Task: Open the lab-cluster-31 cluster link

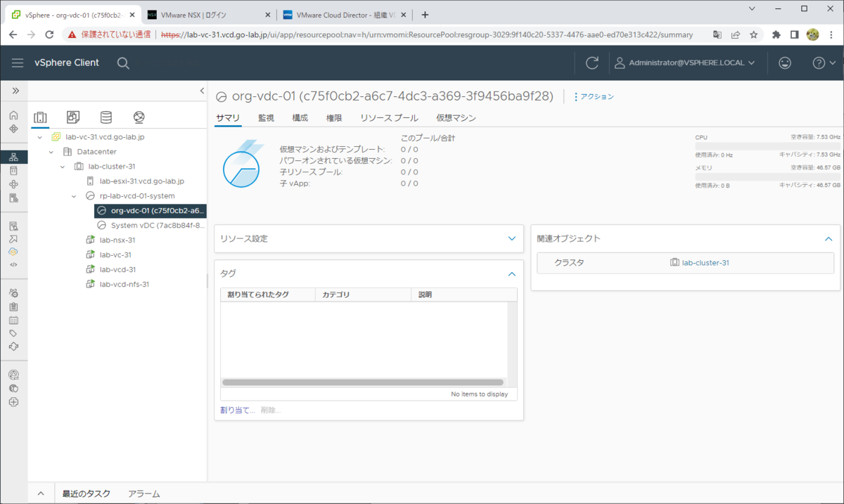Action: click(705, 263)
